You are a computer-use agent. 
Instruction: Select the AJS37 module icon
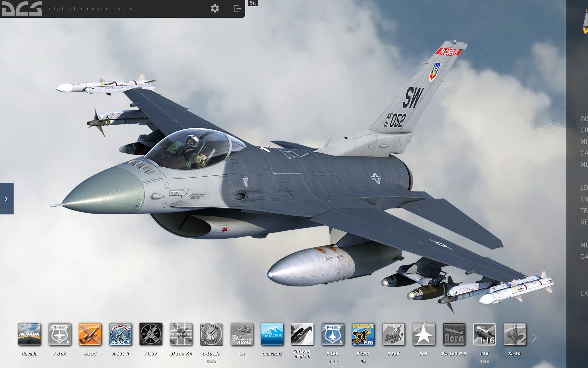tap(151, 334)
